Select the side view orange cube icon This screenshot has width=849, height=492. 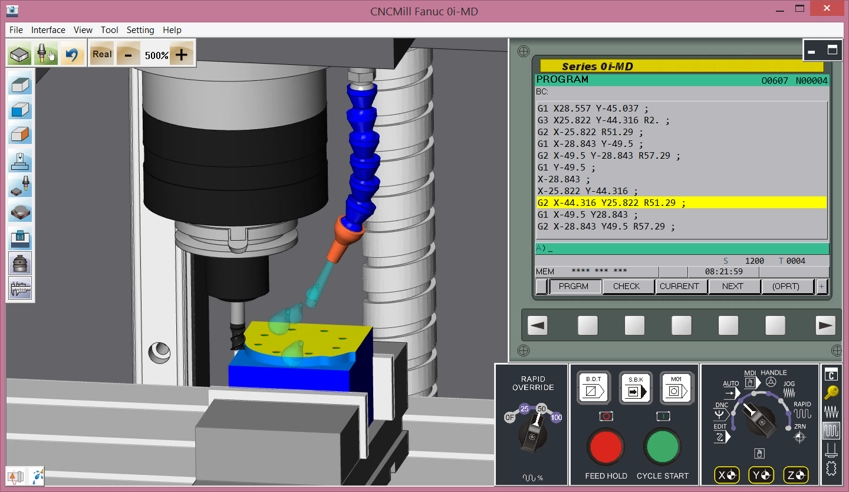point(20,134)
